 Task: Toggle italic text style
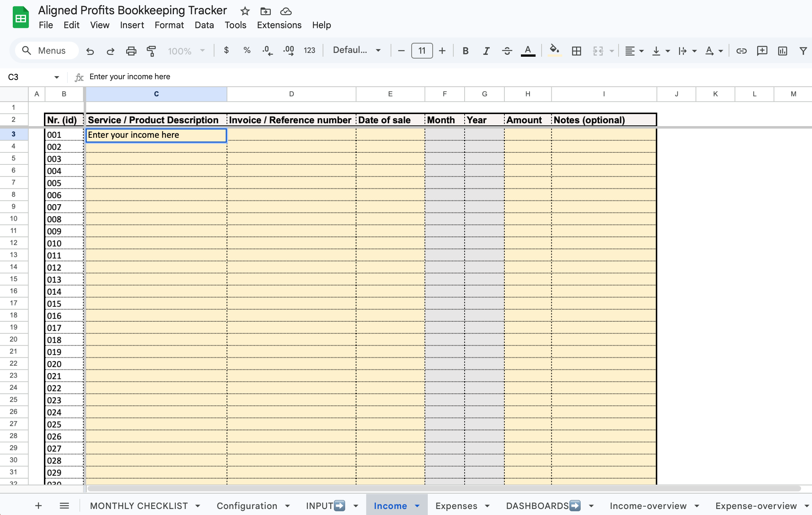486,51
